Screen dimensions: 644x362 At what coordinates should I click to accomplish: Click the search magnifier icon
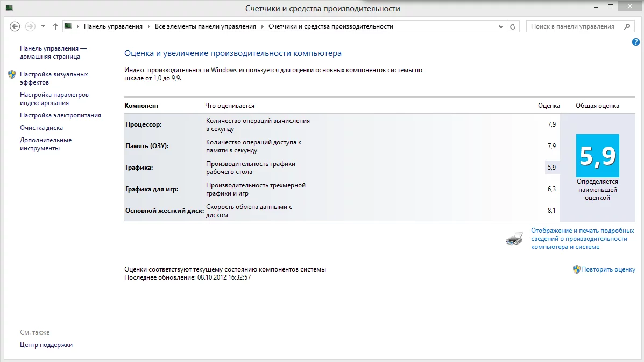627,26
